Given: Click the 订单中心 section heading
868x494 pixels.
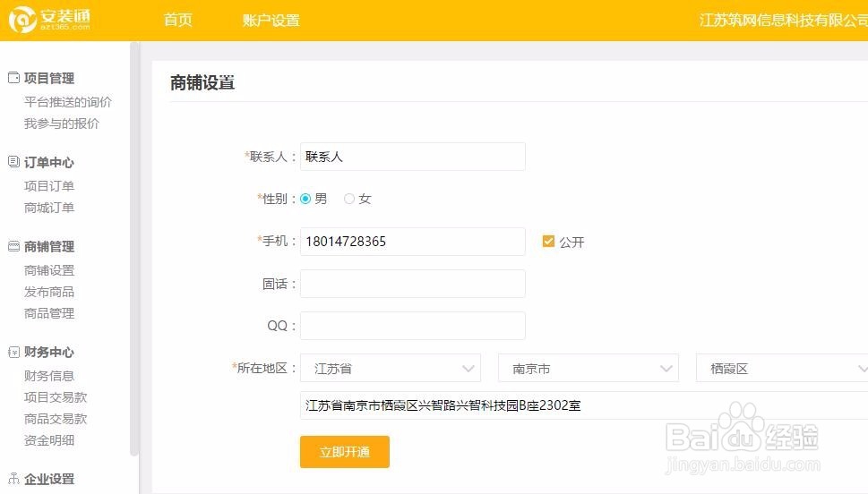Looking at the screenshot, I should pyautogui.click(x=48, y=162).
